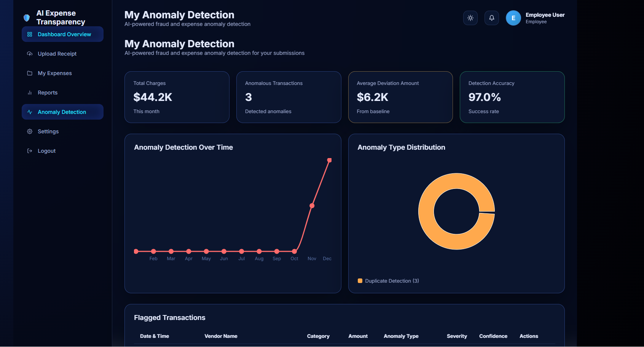This screenshot has height=347, width=644.
Task: Open My Expenses section
Action: coord(62,73)
